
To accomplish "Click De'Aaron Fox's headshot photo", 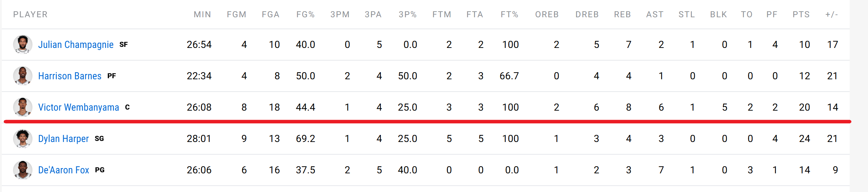I will click(23, 170).
